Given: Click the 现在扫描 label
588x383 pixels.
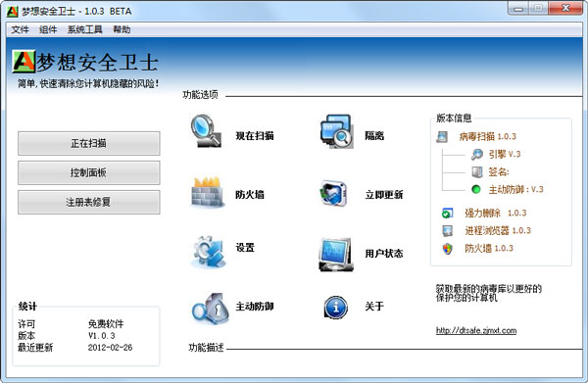Looking at the screenshot, I should [x=255, y=135].
